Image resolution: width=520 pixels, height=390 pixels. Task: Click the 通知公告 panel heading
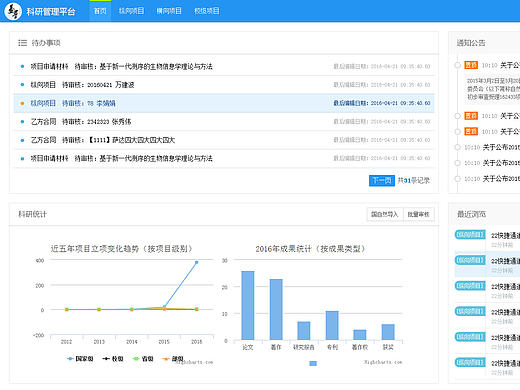pos(471,43)
